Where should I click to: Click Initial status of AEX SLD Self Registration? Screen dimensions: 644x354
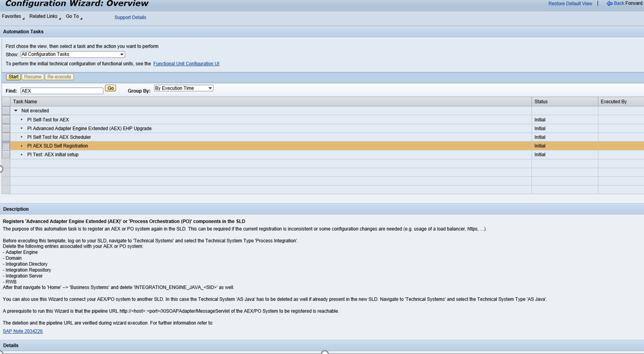540,146
